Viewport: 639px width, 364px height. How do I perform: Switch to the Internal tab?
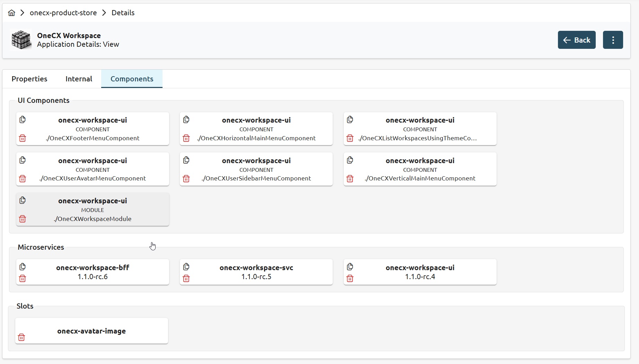point(79,79)
